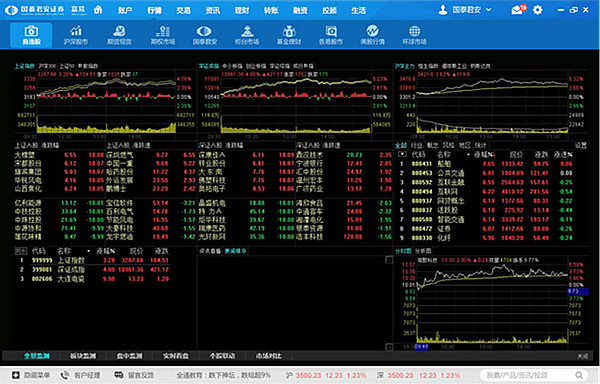Open the dropdown box beside 代码 in sector list

click(x=402, y=155)
